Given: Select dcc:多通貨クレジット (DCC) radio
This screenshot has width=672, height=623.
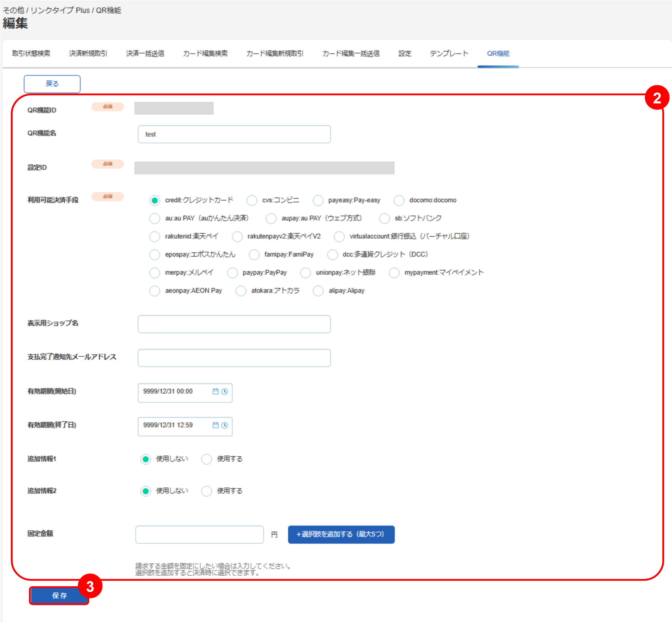Looking at the screenshot, I should [x=332, y=255].
